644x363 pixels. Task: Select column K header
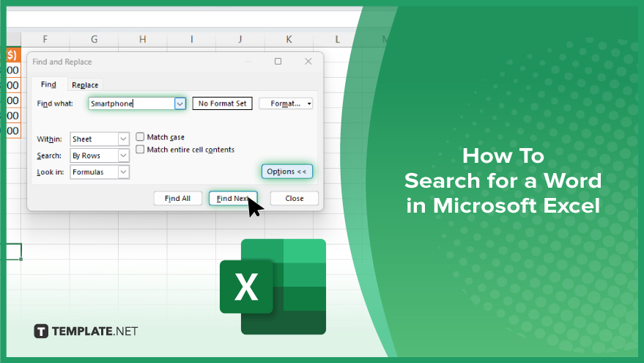coord(289,39)
